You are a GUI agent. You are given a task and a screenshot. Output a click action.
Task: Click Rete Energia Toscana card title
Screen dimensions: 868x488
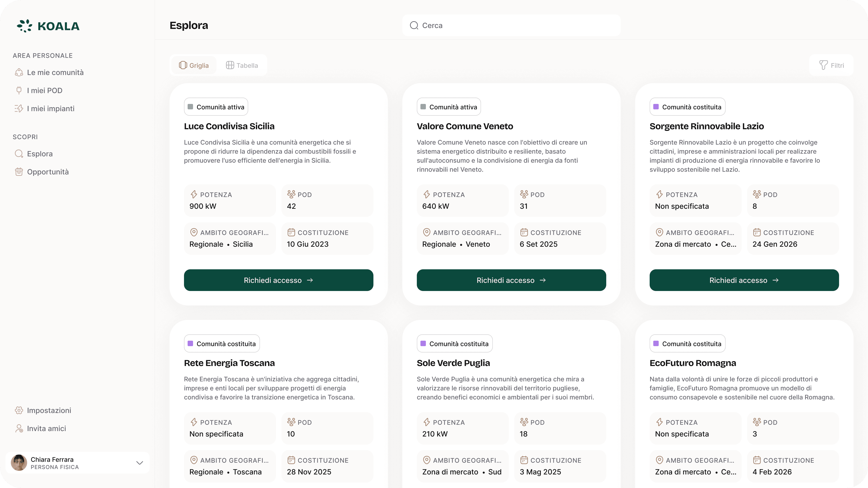tap(229, 363)
